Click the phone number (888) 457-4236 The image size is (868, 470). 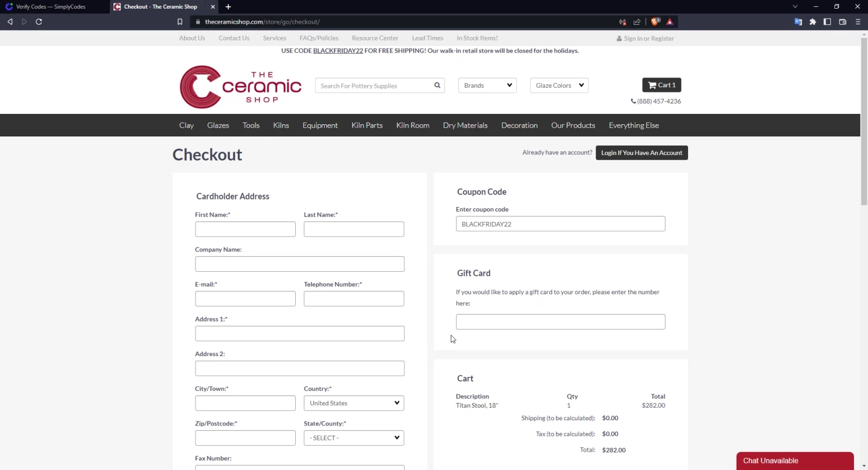(656, 101)
